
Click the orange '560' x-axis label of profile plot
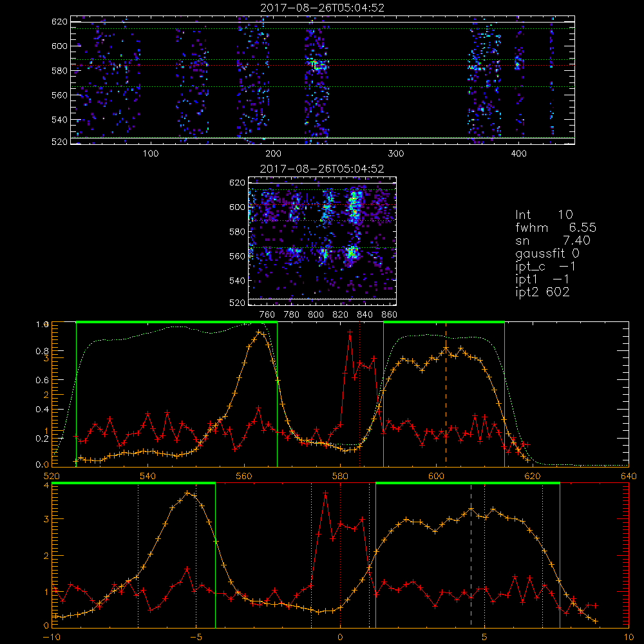pyautogui.click(x=244, y=477)
